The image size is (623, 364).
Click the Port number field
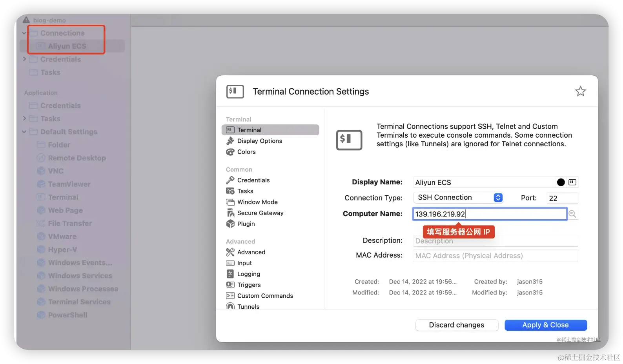[x=562, y=198]
